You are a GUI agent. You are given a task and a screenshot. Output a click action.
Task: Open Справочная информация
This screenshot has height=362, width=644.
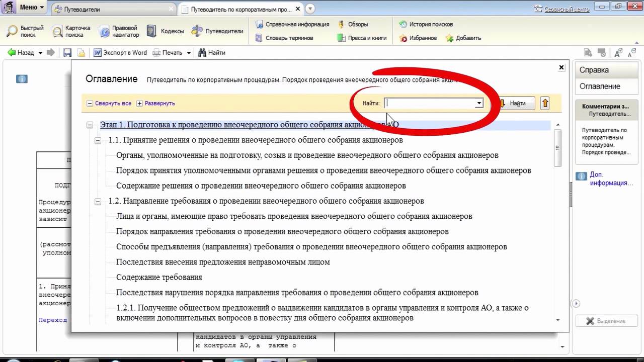292,24
